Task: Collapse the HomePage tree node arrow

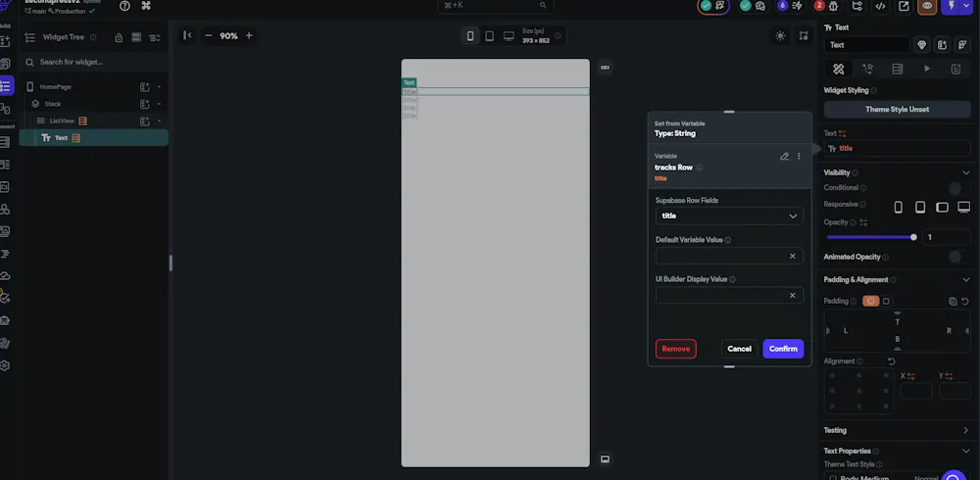Action: tap(160, 87)
